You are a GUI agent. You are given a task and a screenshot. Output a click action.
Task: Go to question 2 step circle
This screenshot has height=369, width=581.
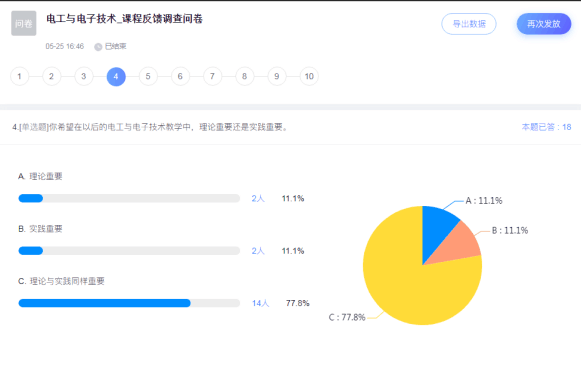(x=52, y=76)
